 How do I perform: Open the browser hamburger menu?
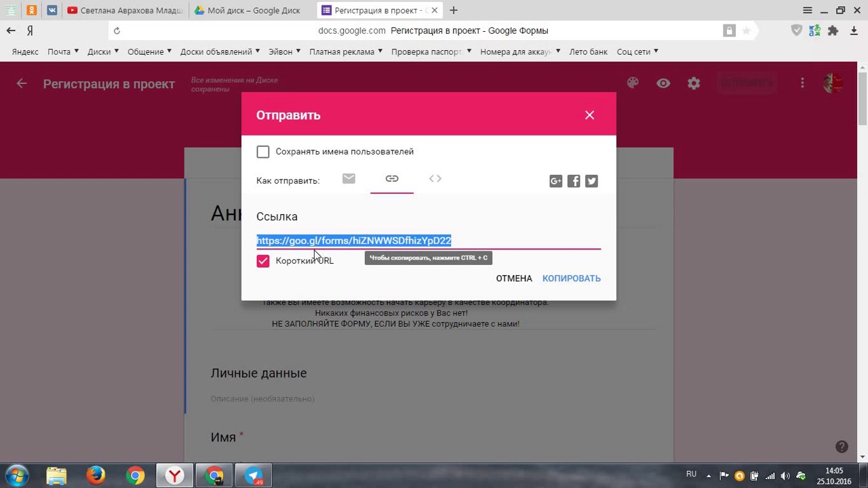click(x=807, y=10)
